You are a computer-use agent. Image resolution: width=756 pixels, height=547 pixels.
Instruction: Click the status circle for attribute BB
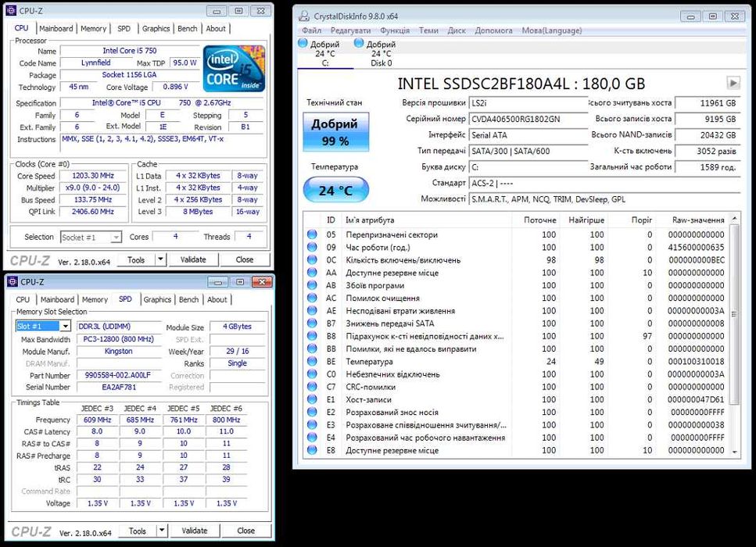tap(312, 349)
